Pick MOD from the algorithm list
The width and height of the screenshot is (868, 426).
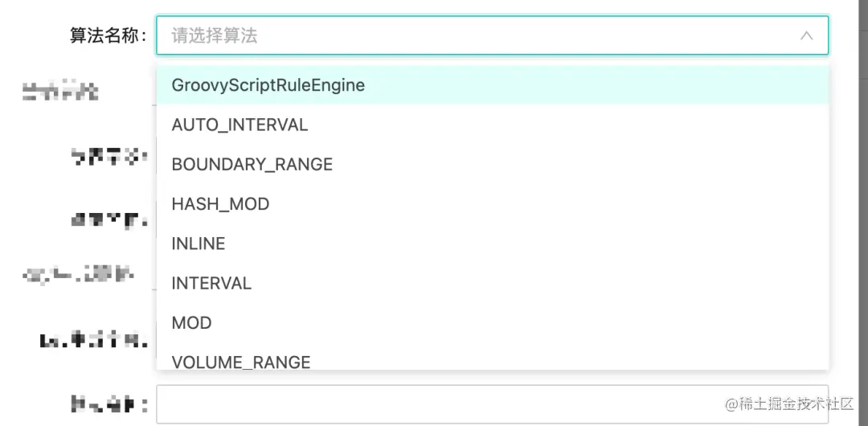[x=191, y=323]
